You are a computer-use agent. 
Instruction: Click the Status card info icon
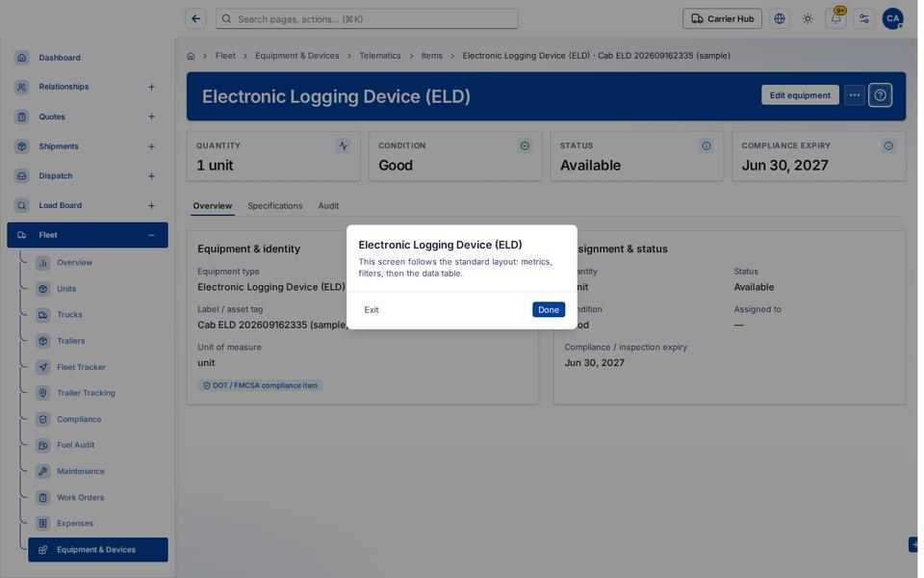(x=706, y=145)
